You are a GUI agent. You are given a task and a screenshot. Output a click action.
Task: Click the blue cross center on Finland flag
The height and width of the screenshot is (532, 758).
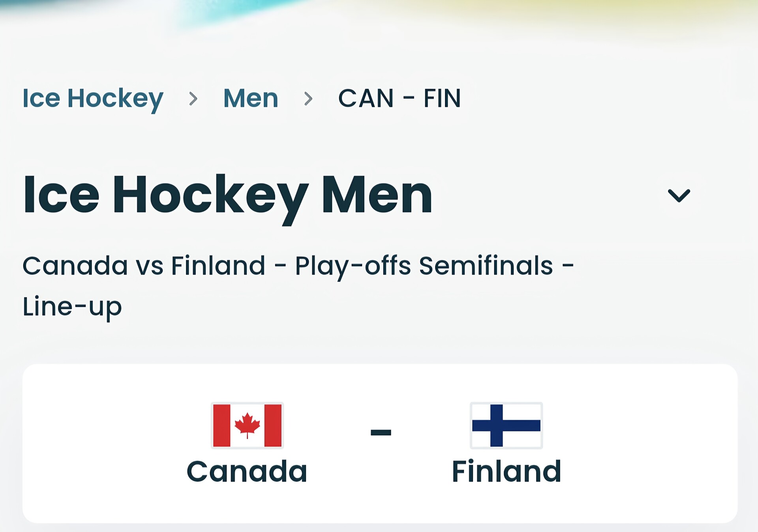[496, 425]
